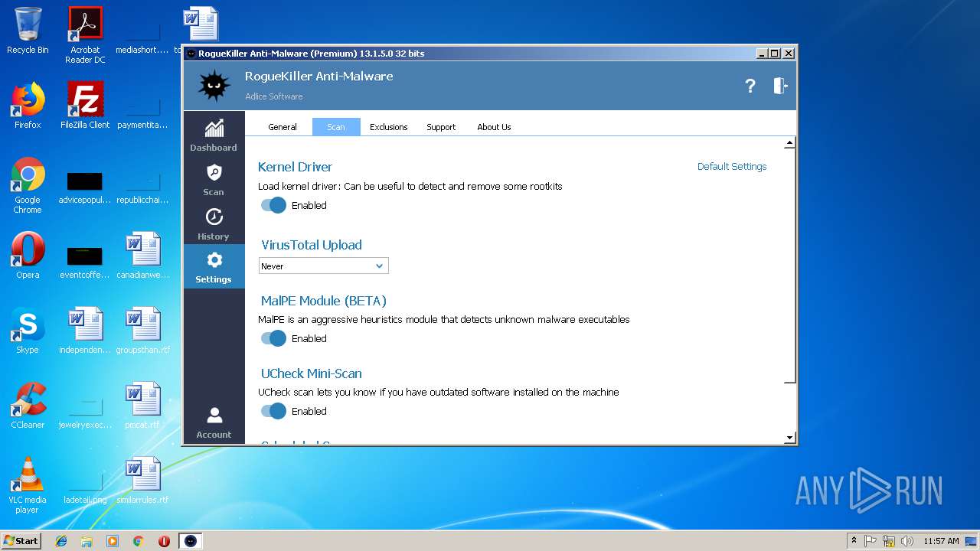
Task: Open VirusTotal Upload dropdown
Action: tap(324, 266)
